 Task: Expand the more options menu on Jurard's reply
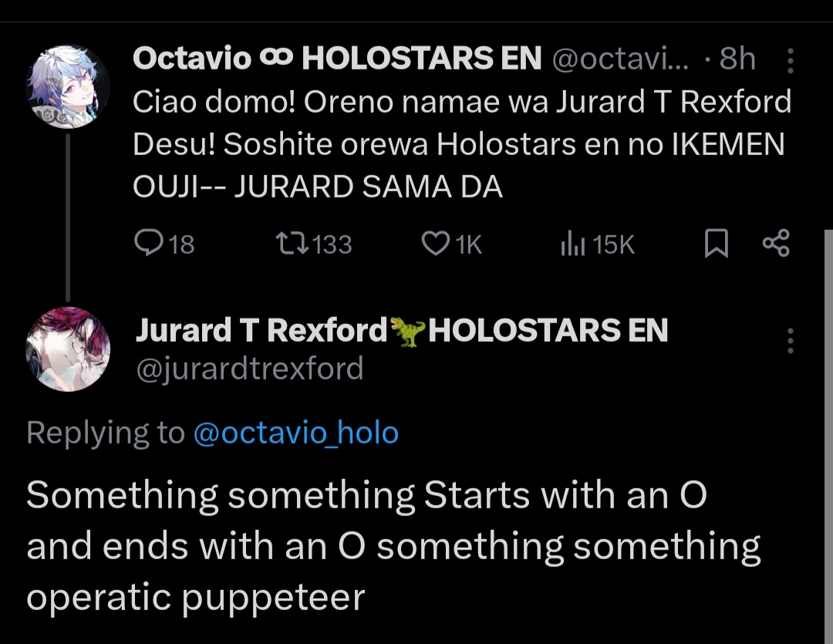[789, 340]
